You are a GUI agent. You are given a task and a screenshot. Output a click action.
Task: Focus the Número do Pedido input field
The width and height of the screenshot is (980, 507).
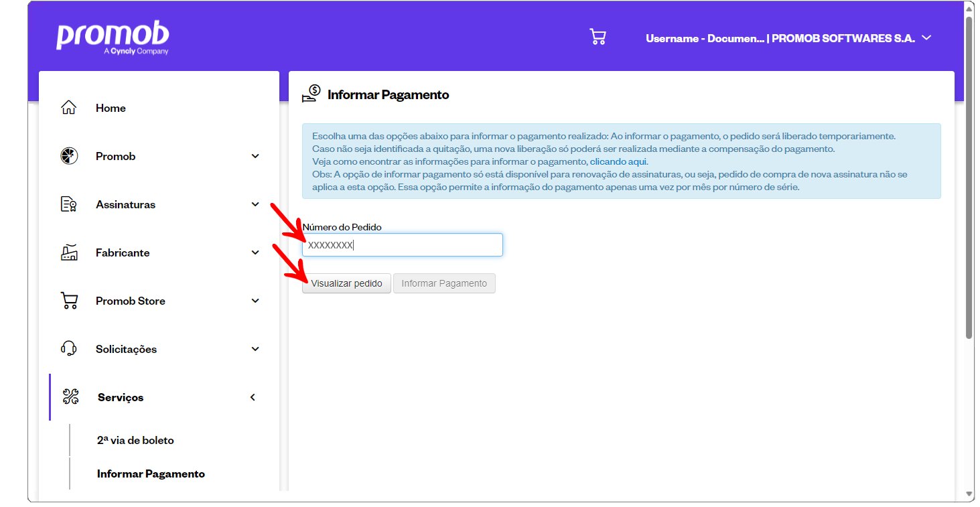402,244
